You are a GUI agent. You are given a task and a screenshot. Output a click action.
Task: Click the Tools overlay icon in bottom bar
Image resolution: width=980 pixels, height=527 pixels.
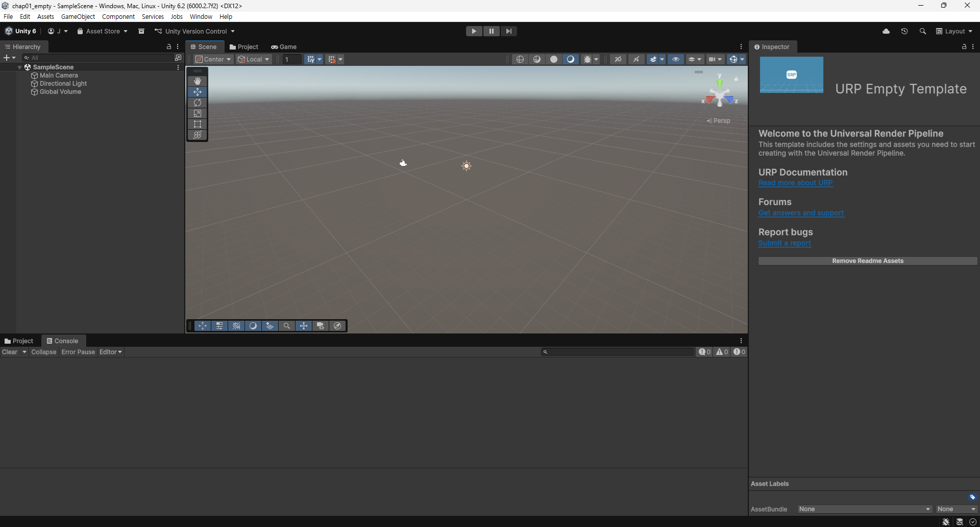point(203,326)
